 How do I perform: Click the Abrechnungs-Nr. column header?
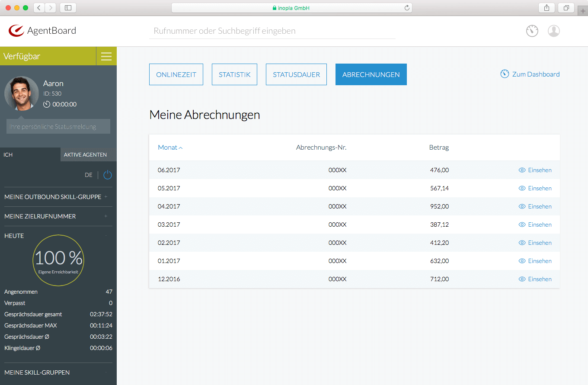coord(321,148)
